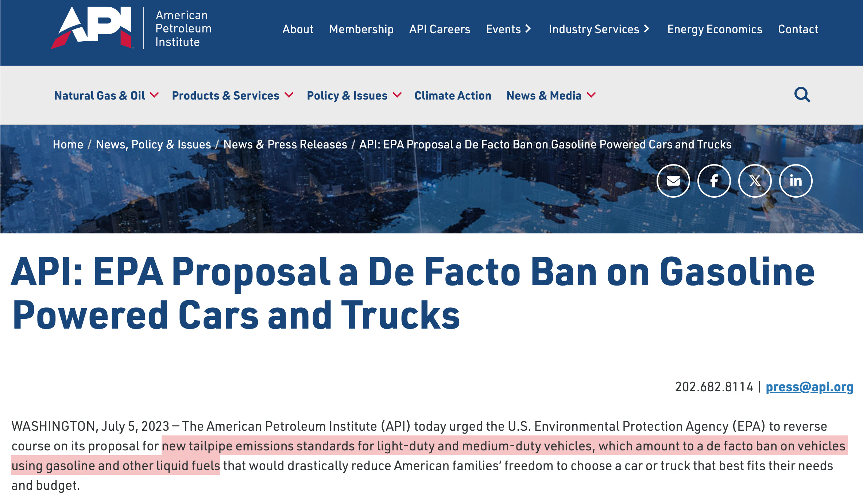The height and width of the screenshot is (504, 863).
Task: Click the 'WASHINGTON, July 5, 2023' dateline
Action: click(90, 426)
